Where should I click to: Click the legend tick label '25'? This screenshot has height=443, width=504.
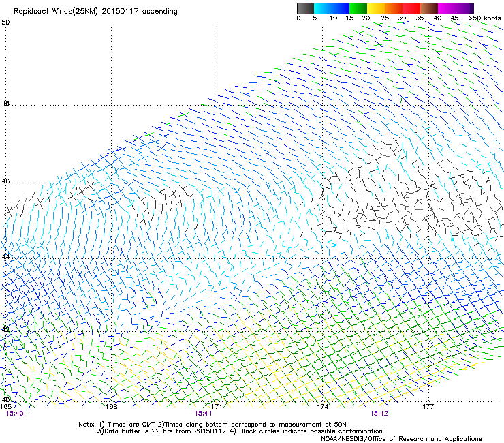click(385, 18)
